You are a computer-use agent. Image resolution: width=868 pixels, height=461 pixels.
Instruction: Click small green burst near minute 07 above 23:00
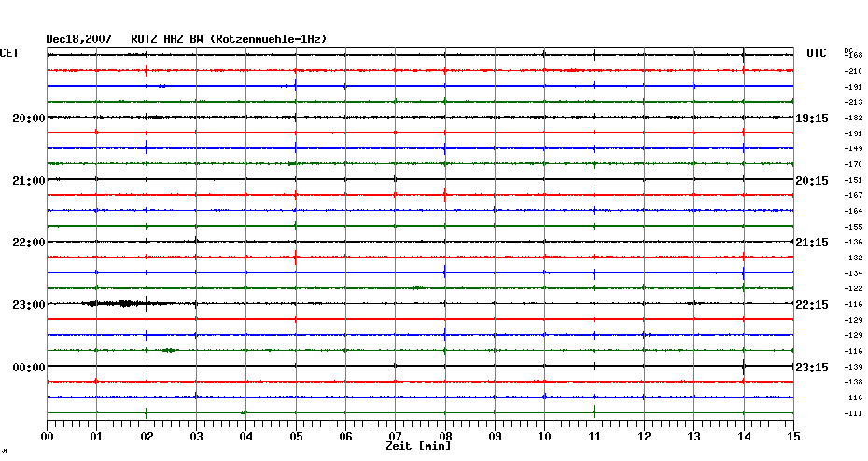pyautogui.click(x=417, y=287)
